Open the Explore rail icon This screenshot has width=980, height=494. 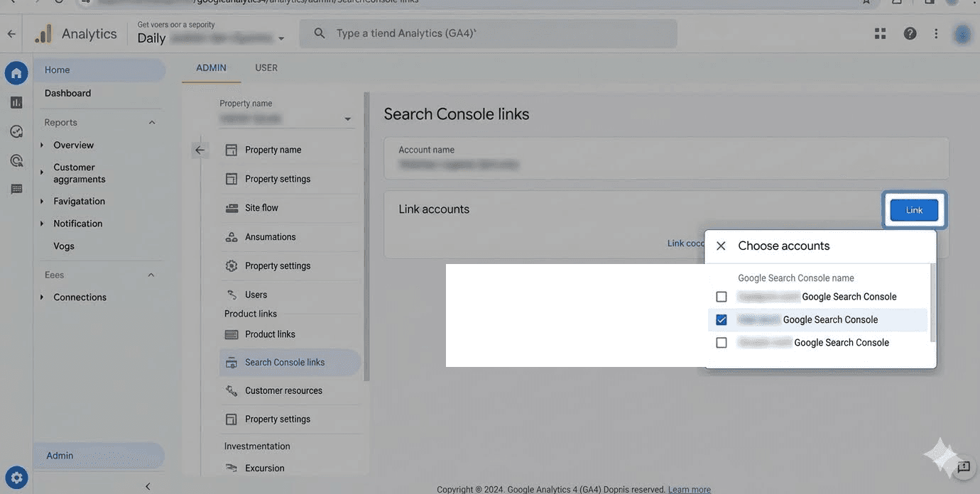(16, 131)
